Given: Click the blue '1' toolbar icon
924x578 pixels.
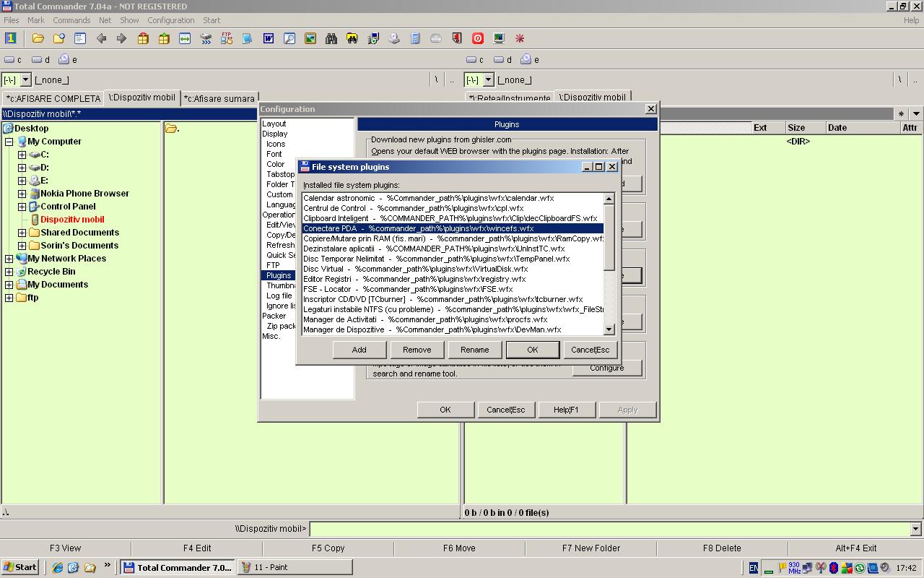Looking at the screenshot, I should click(11, 38).
